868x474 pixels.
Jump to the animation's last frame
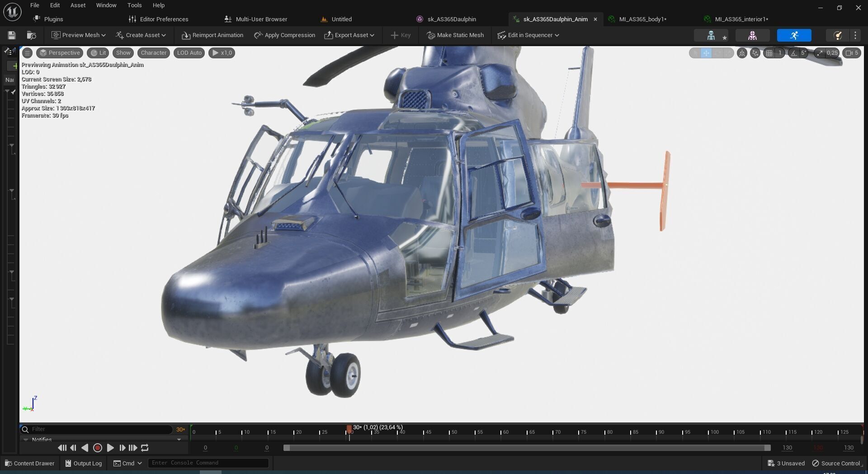coord(133,448)
